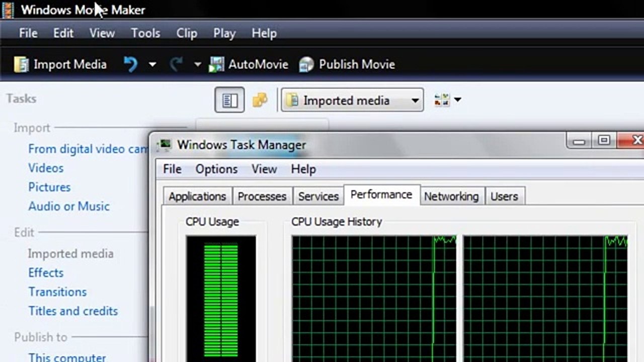Click the Tasks pane heading

pyautogui.click(x=21, y=99)
